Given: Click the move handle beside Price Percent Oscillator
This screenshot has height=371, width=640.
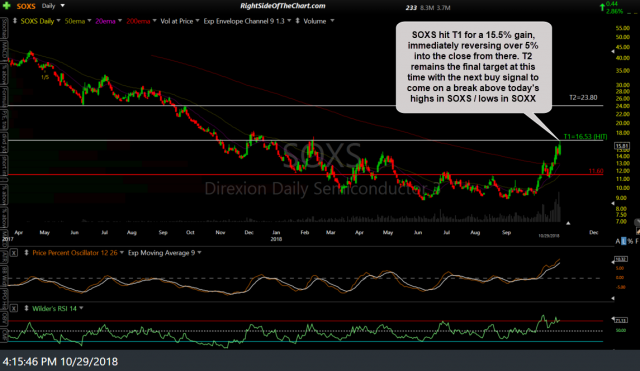Looking at the screenshot, I should point(27,253).
